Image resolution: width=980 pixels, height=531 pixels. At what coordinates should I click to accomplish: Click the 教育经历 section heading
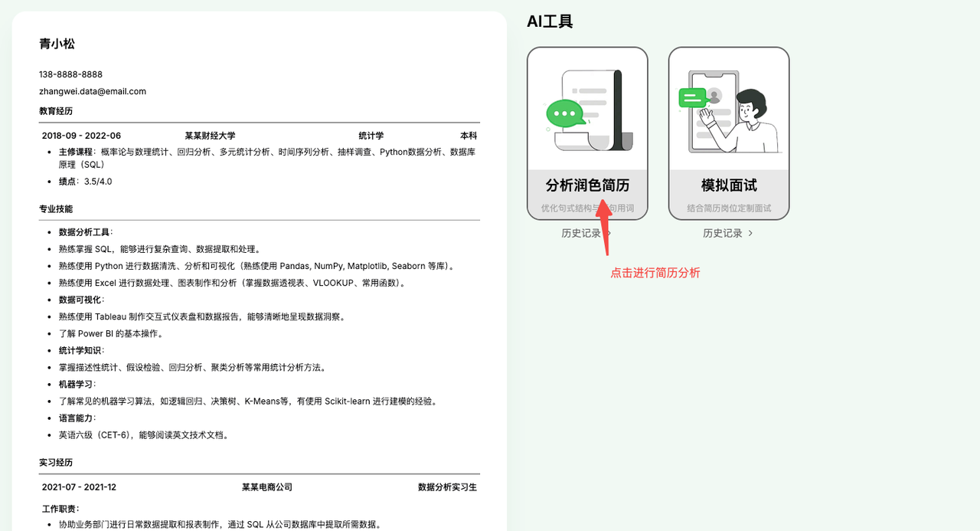click(x=55, y=110)
